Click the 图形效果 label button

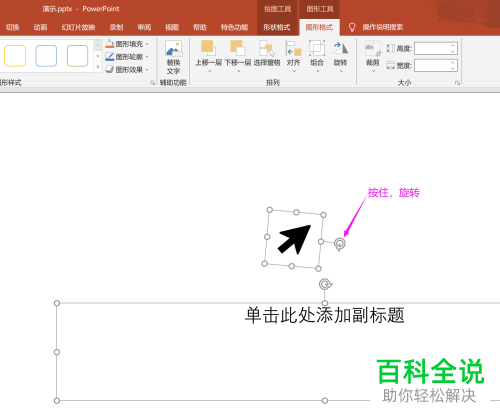[x=129, y=70]
